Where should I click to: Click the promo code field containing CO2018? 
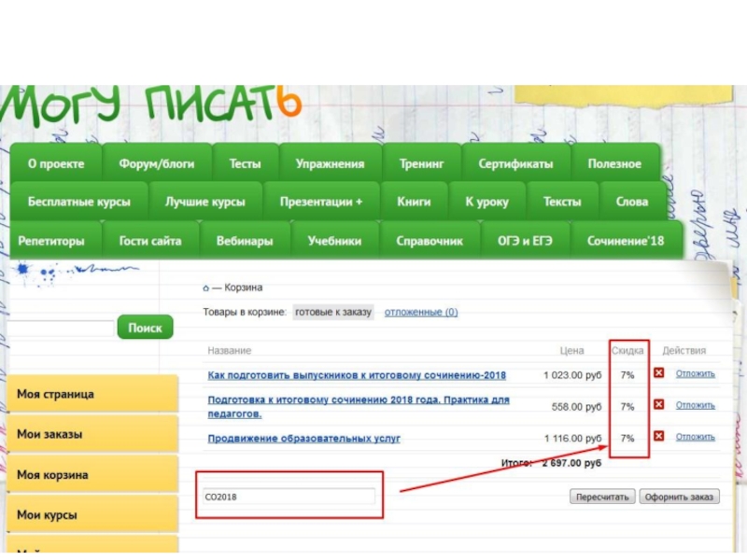(x=289, y=497)
